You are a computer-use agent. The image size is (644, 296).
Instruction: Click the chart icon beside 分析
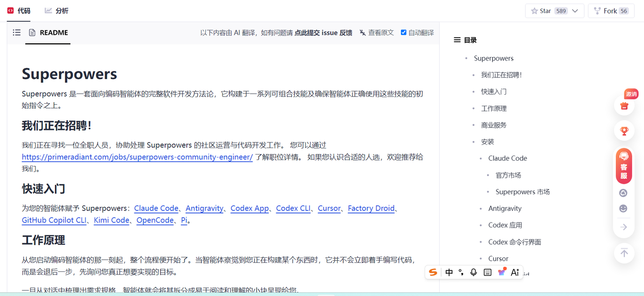click(48, 10)
